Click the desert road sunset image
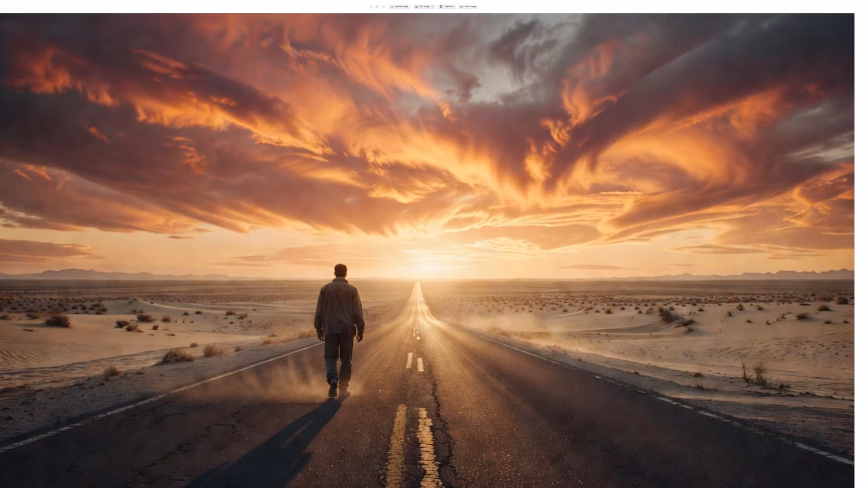The image size is (868, 488). [x=427, y=251]
